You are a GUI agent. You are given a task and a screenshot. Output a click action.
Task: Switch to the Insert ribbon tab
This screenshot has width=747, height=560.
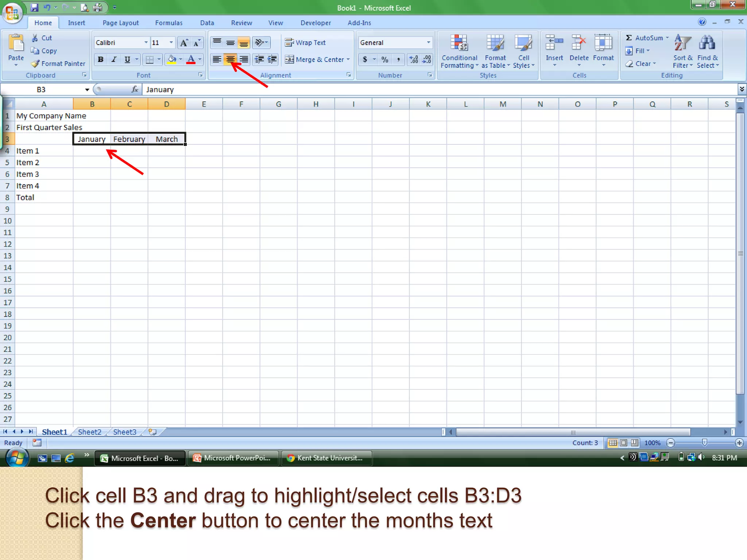tap(76, 23)
